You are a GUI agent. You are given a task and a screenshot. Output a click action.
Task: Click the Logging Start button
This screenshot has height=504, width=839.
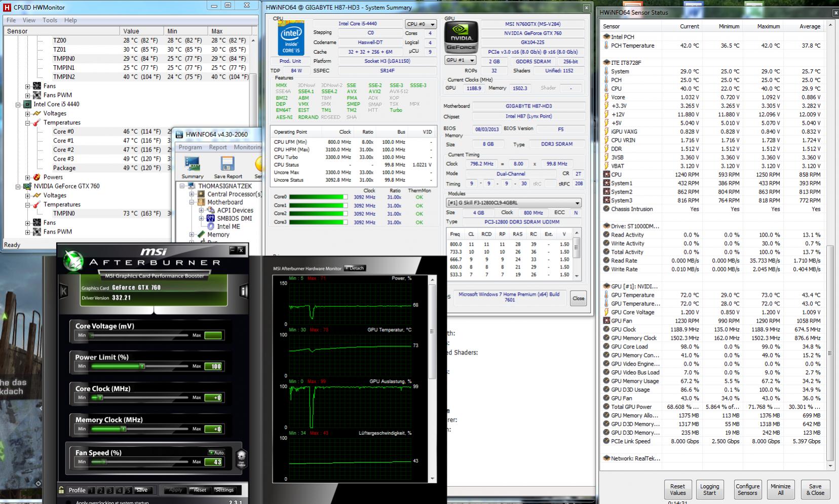tap(709, 489)
